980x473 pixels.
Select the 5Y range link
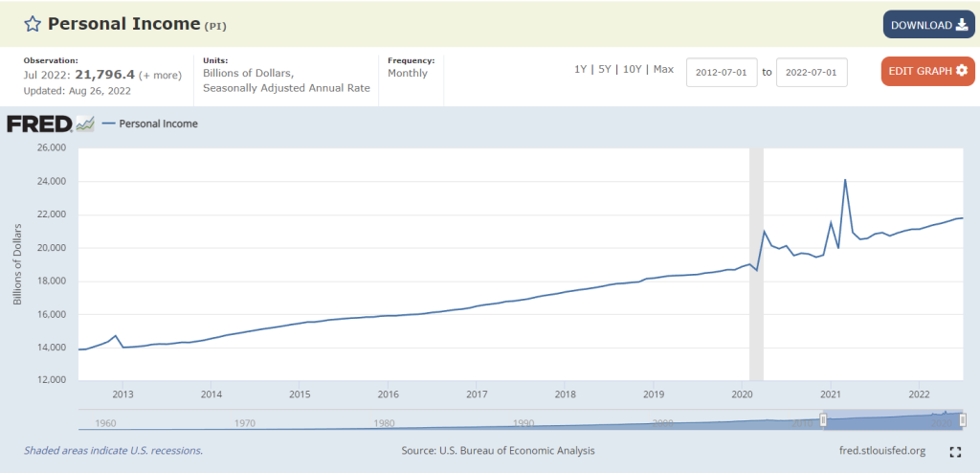tap(605, 69)
